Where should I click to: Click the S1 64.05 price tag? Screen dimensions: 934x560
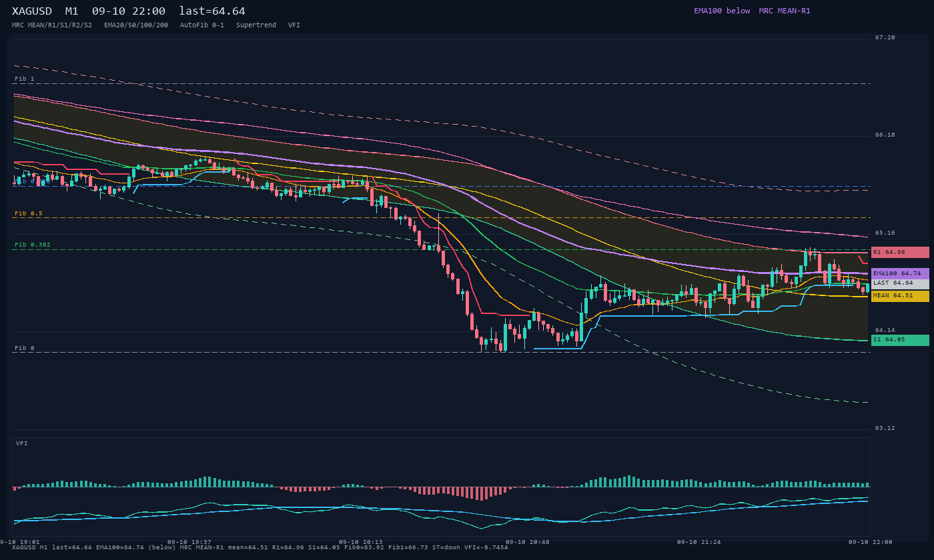(x=900, y=339)
